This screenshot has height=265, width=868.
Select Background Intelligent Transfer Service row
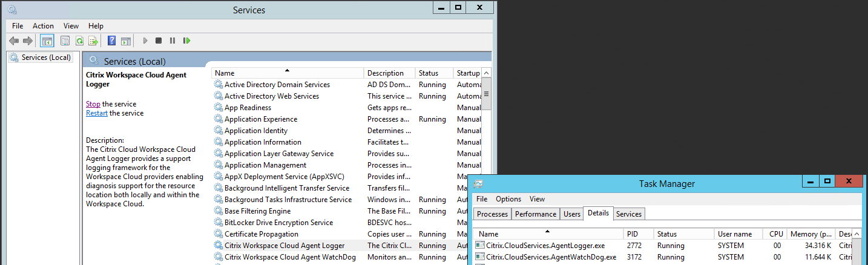coord(340,188)
